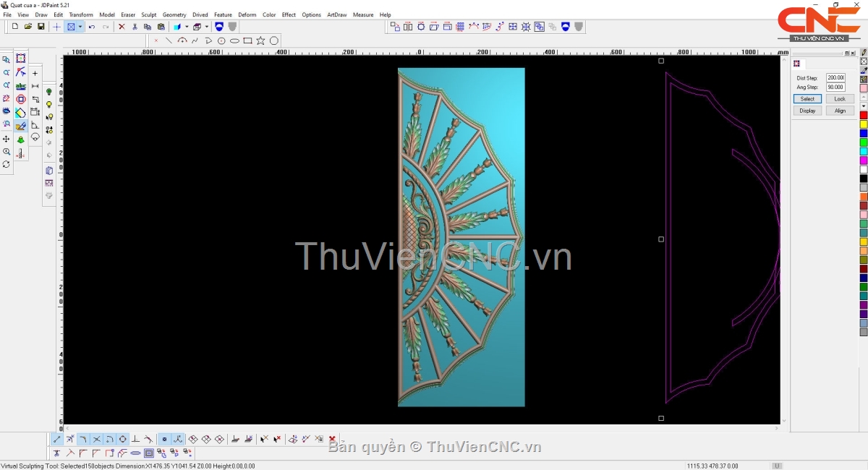Toggle endpoint snap in bottom toolbar
The height and width of the screenshot is (470, 868).
pyautogui.click(x=57, y=439)
